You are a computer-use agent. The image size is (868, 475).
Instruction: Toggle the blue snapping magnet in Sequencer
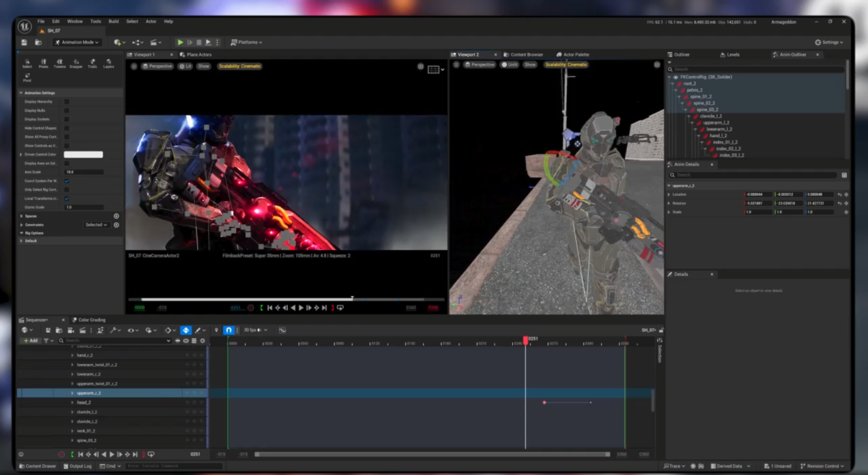coord(229,330)
